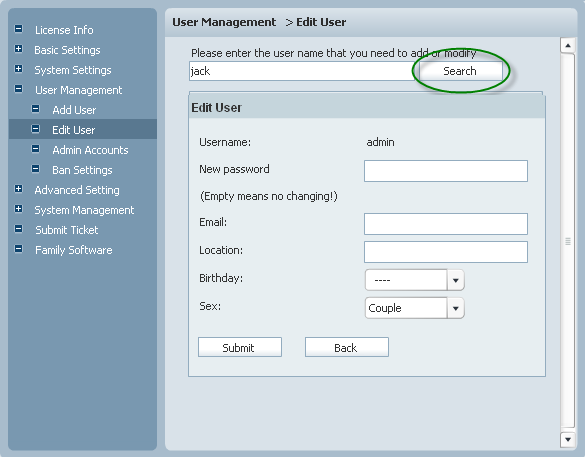The width and height of the screenshot is (585, 457).
Task: Click the icon beside Submit Ticket
Action: (x=18, y=229)
